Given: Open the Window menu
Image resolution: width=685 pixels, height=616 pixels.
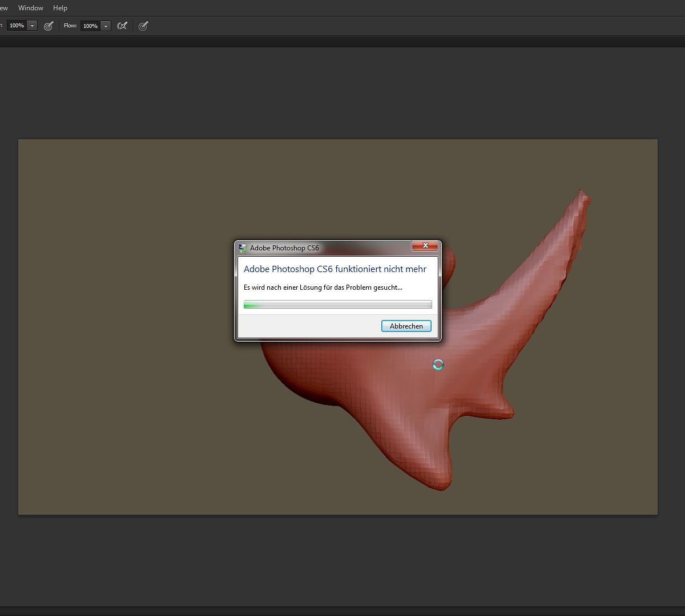Looking at the screenshot, I should pos(31,8).
